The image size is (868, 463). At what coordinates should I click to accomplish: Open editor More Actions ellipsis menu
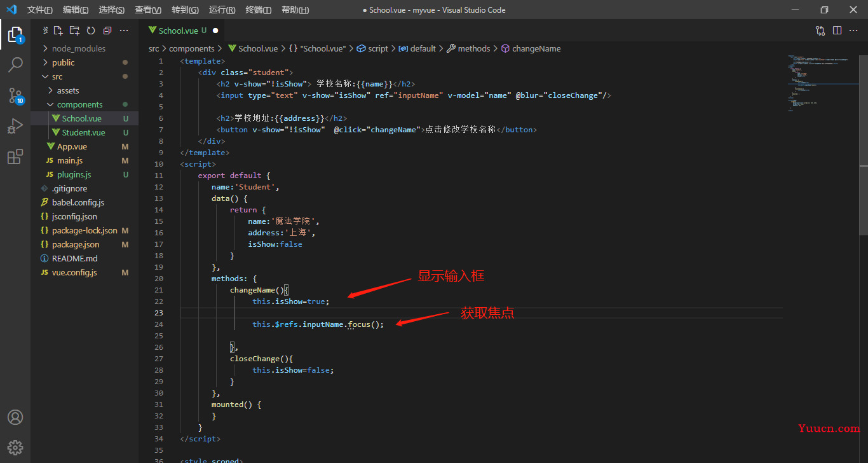click(853, 31)
